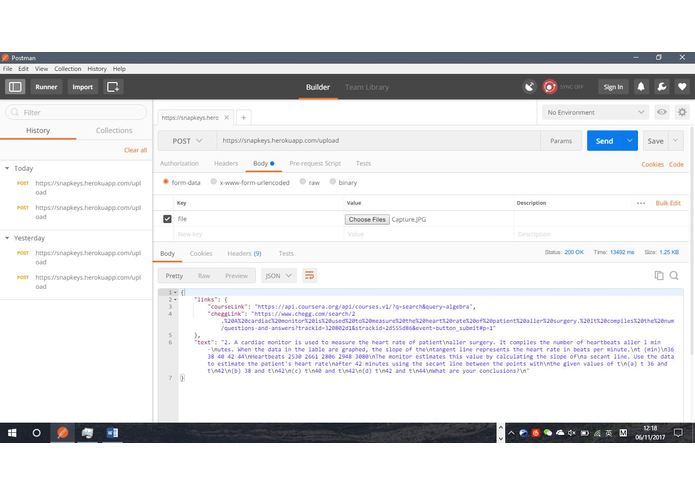
Task: Click the request URL field
Action: tap(378, 140)
